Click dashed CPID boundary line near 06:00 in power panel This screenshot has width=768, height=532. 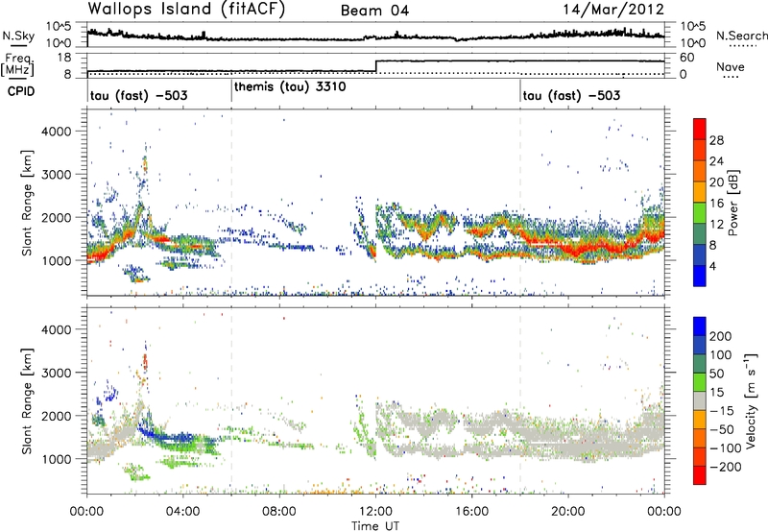[231, 203]
